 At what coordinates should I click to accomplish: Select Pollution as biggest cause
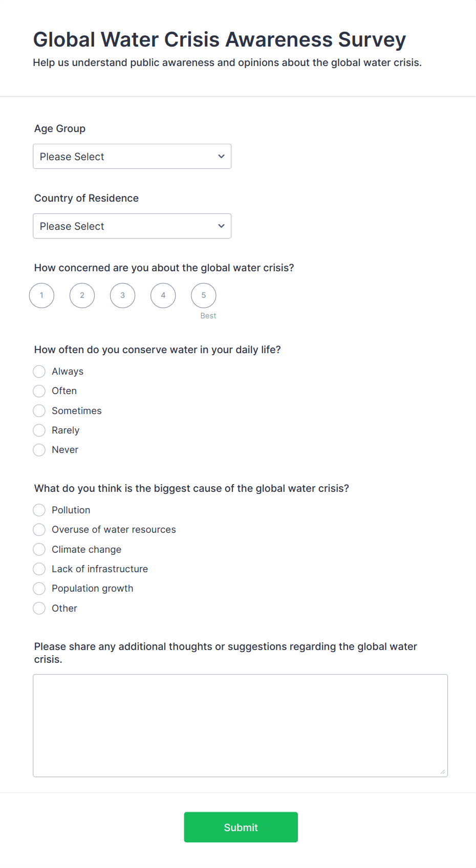39,510
